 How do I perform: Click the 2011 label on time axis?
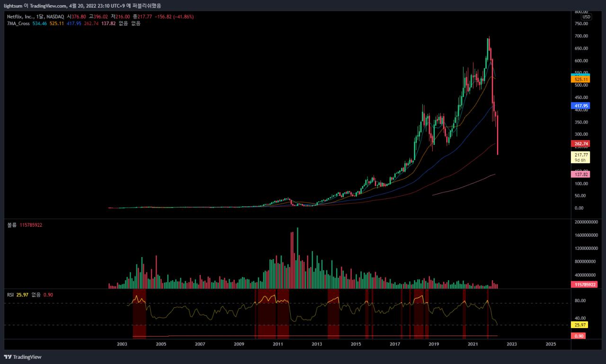pyautogui.click(x=277, y=344)
